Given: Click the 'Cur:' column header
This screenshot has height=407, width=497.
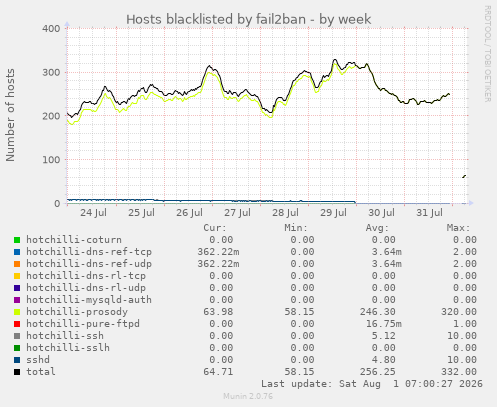Looking at the screenshot, I should [215, 228].
